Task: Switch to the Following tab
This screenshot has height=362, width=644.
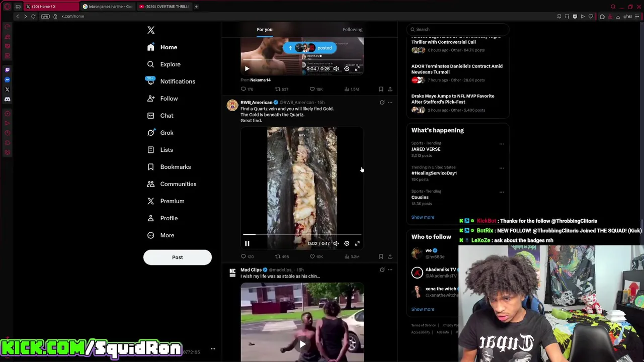Action: click(x=353, y=30)
